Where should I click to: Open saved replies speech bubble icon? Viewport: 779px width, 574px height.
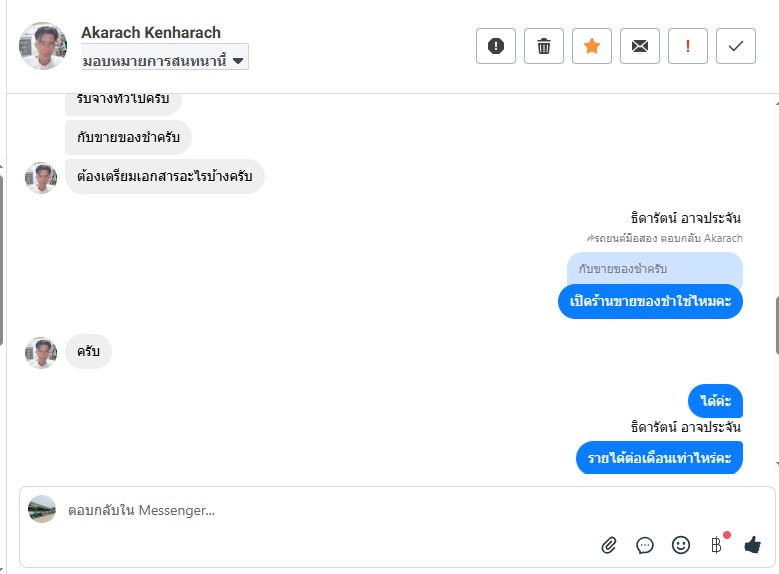(645, 545)
